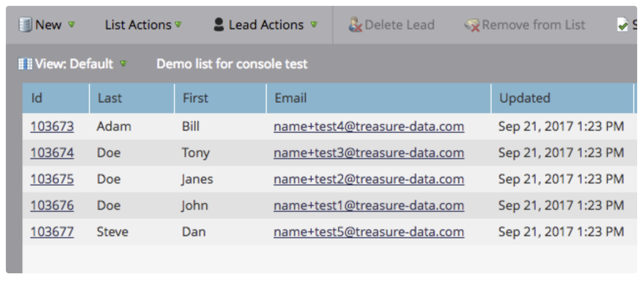Open the List Actions dropdown arrow

coord(178,24)
